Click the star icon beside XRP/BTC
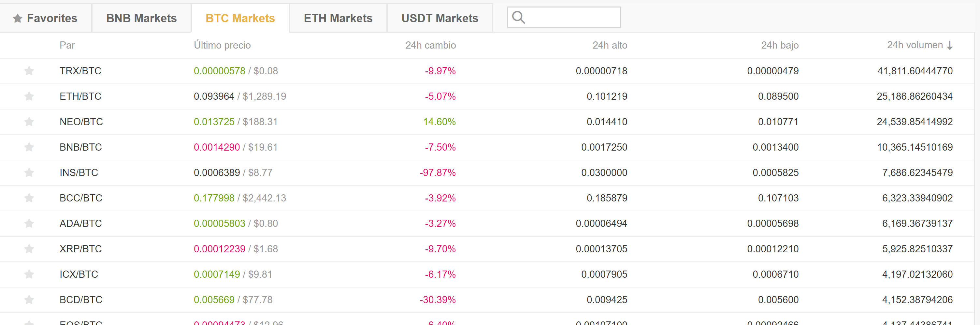980x325 pixels. 29,249
